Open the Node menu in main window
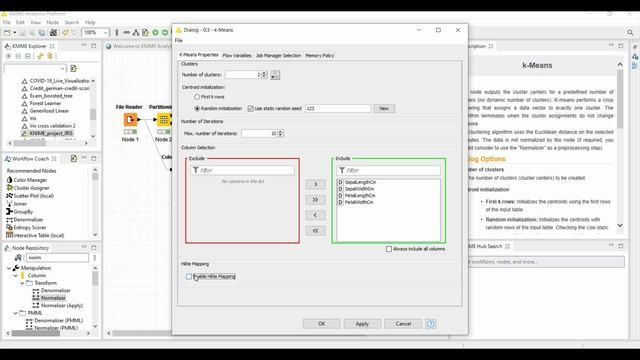This screenshot has height=360, width=640. (53, 22)
